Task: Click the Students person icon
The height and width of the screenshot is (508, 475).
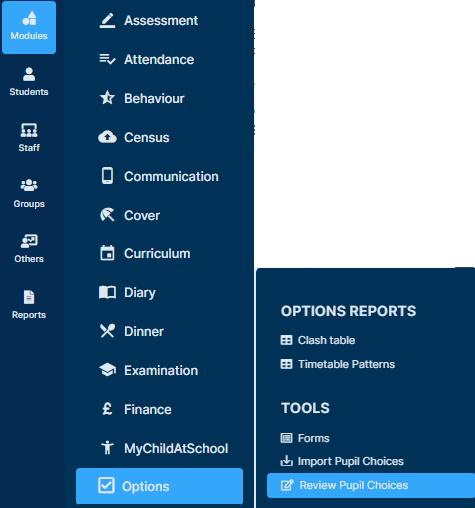Action: pos(29,74)
